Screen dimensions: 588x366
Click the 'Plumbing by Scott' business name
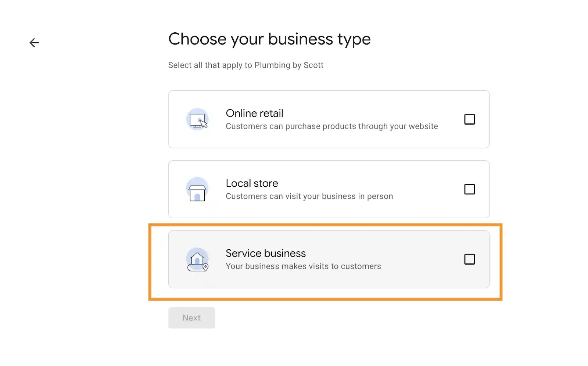tap(289, 65)
